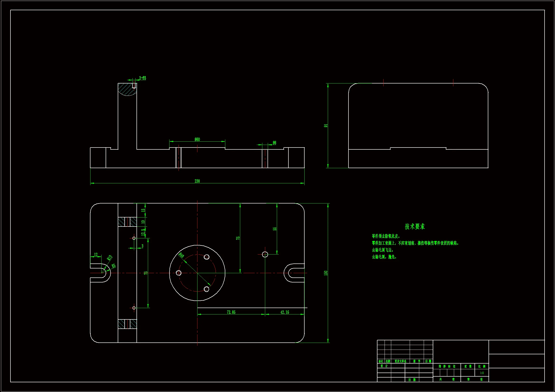Image resolution: width=555 pixels, height=392 pixels.
Task: Select the Ø6 hole dimension label
Action: 274,143
